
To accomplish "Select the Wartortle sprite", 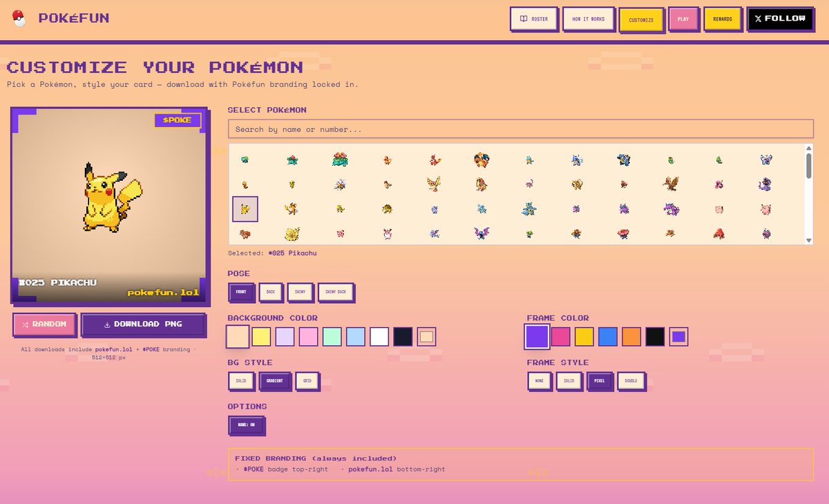I will coord(577,159).
